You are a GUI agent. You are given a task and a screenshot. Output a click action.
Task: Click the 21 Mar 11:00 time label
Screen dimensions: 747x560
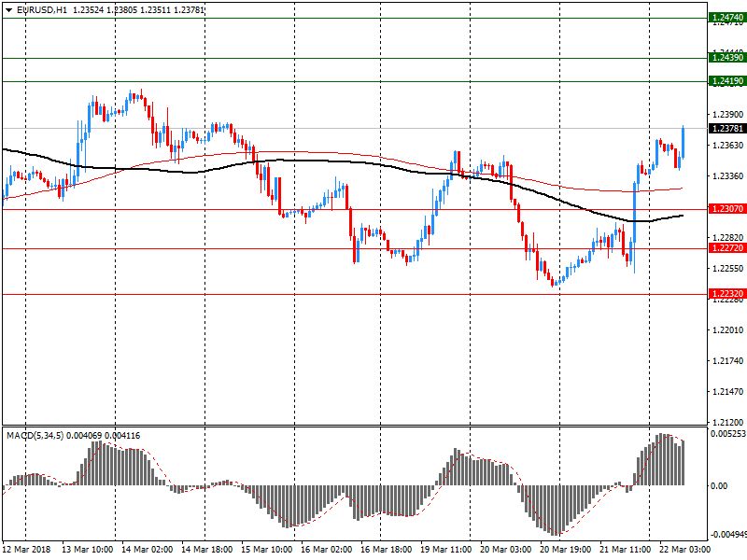click(x=625, y=550)
